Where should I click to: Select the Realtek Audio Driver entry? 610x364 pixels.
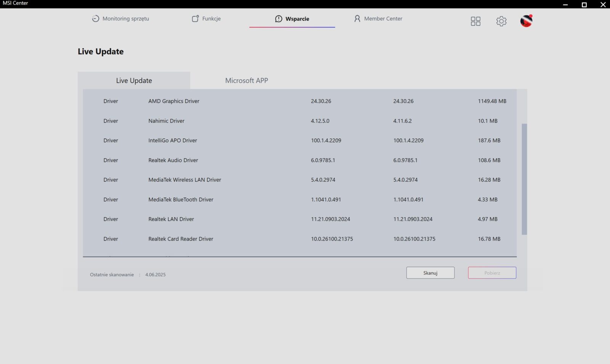[x=173, y=160]
